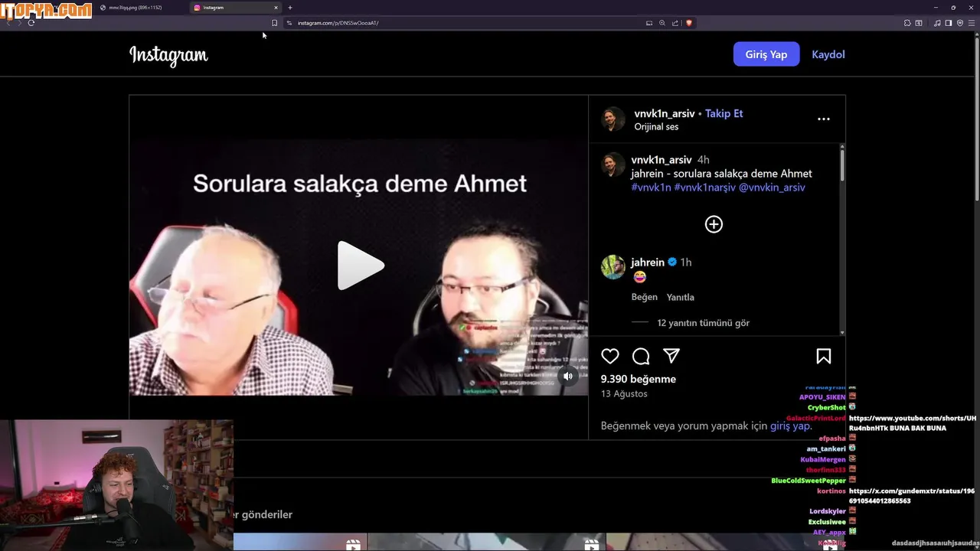The image size is (980, 551).
Task: Click 13 Ağustos post date
Action: [x=624, y=393]
